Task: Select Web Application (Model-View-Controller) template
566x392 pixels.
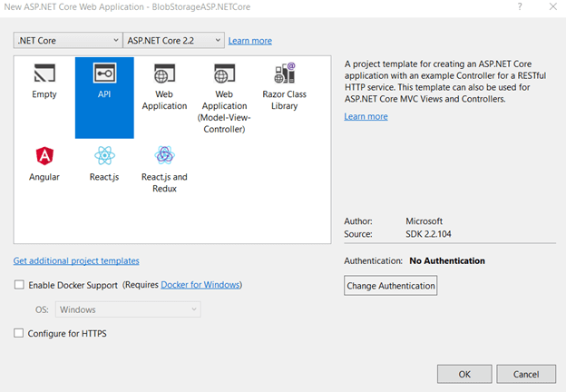Action: coord(224,98)
